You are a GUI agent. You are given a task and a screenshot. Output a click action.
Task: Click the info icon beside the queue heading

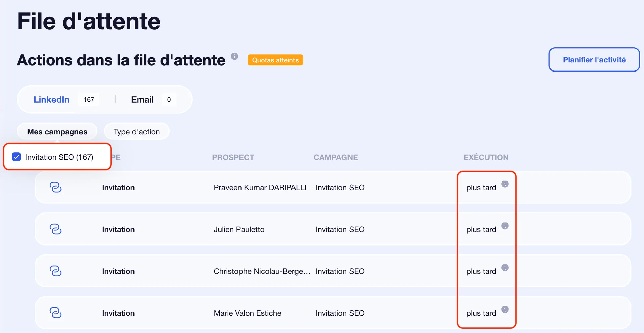pyautogui.click(x=234, y=56)
